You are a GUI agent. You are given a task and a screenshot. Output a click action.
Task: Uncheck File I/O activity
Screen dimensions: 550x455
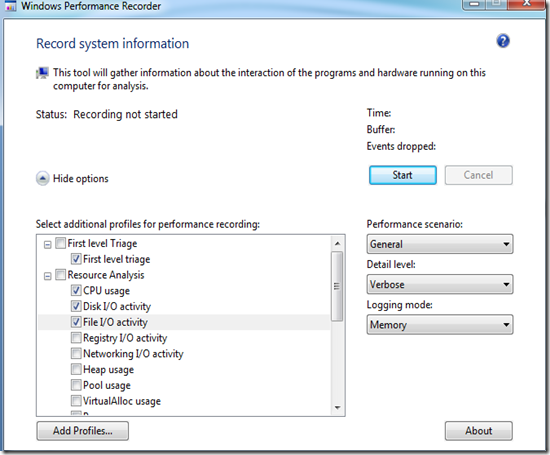[x=76, y=322]
